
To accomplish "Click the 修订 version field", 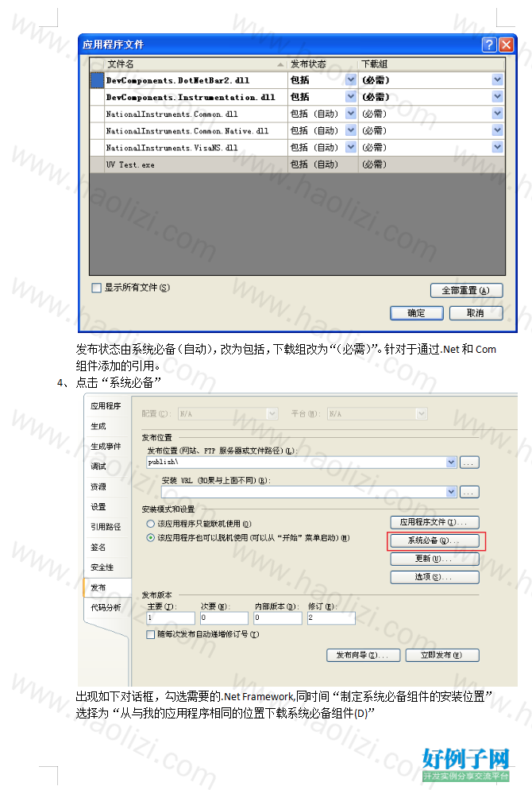I will pos(331,618).
